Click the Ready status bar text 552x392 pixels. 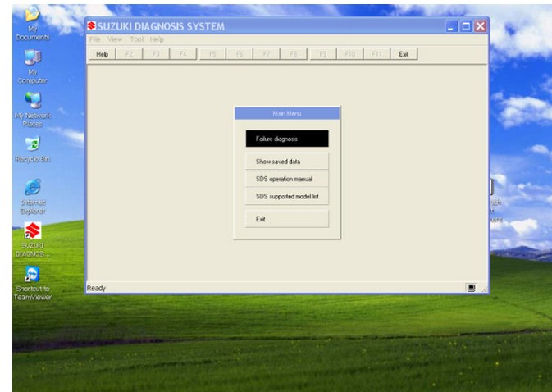coord(96,288)
